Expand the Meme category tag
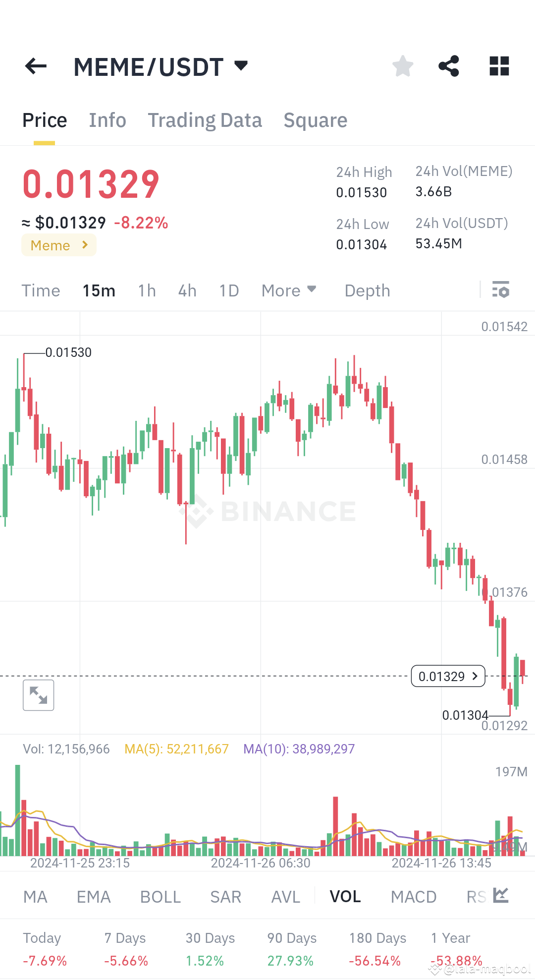This screenshot has height=980, width=535. [58, 245]
